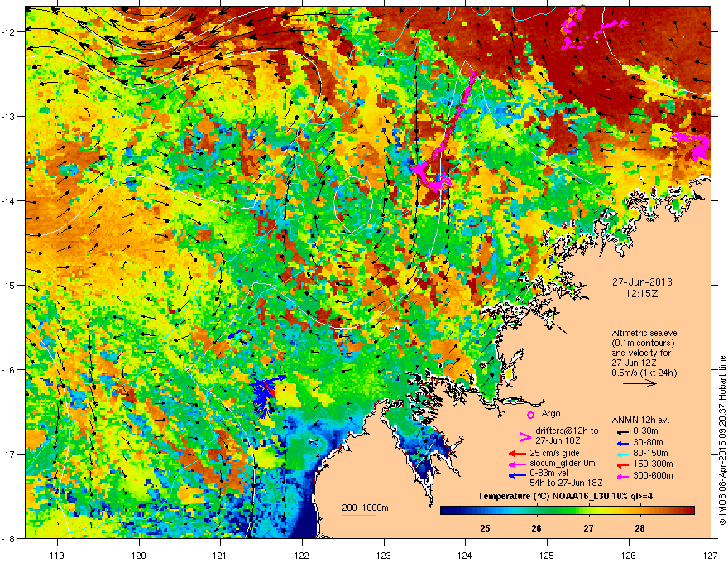Click the 0-30m depth label

tap(645, 431)
